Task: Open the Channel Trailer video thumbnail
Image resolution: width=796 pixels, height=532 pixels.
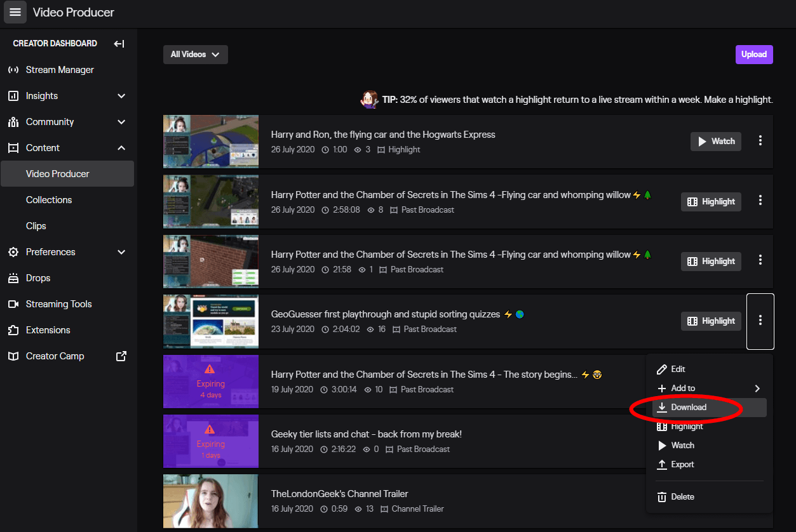Action: click(211, 501)
